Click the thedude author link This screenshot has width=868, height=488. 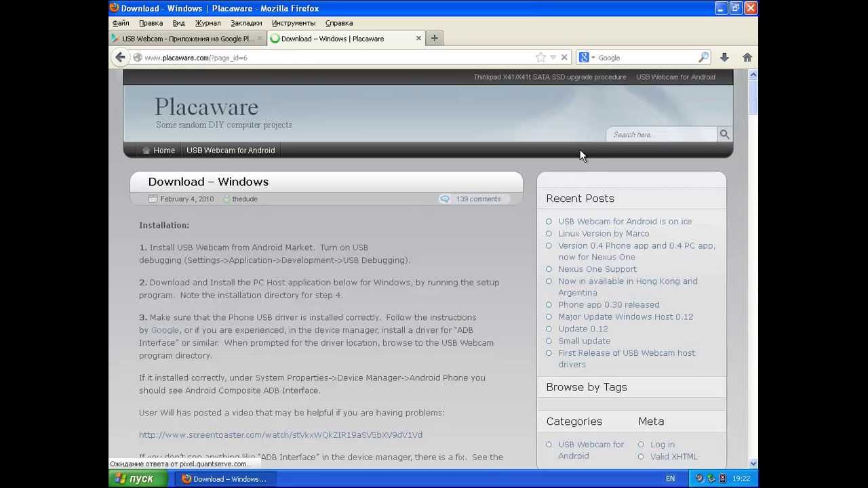click(x=245, y=199)
